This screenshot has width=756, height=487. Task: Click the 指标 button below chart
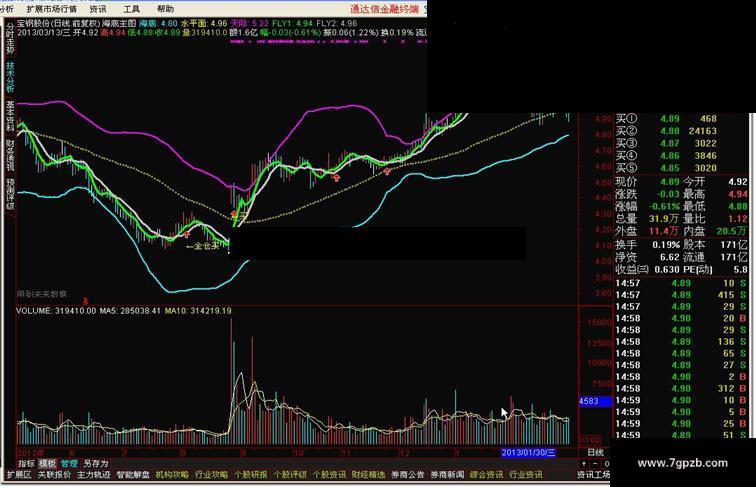point(26,463)
